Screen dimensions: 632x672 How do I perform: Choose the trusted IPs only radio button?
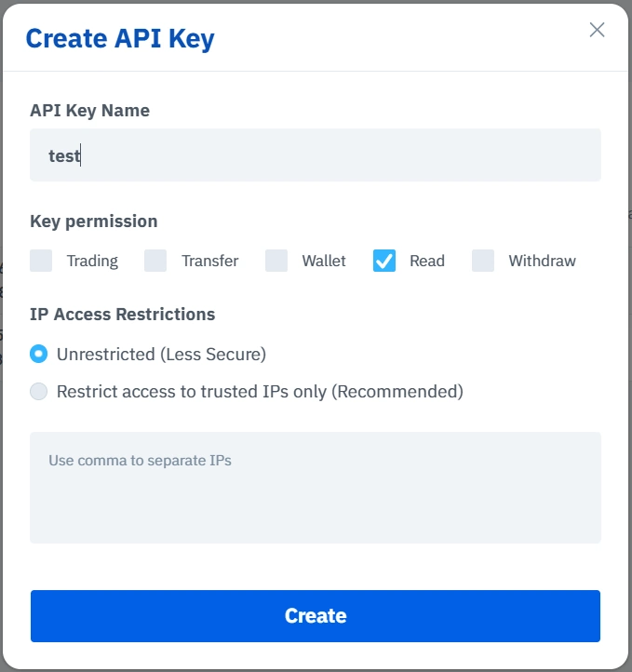pyautogui.click(x=38, y=391)
